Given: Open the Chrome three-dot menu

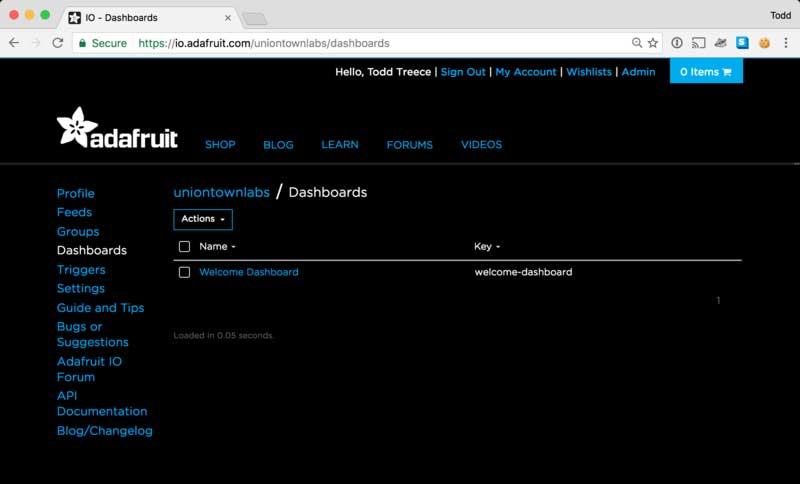Looking at the screenshot, I should point(786,43).
